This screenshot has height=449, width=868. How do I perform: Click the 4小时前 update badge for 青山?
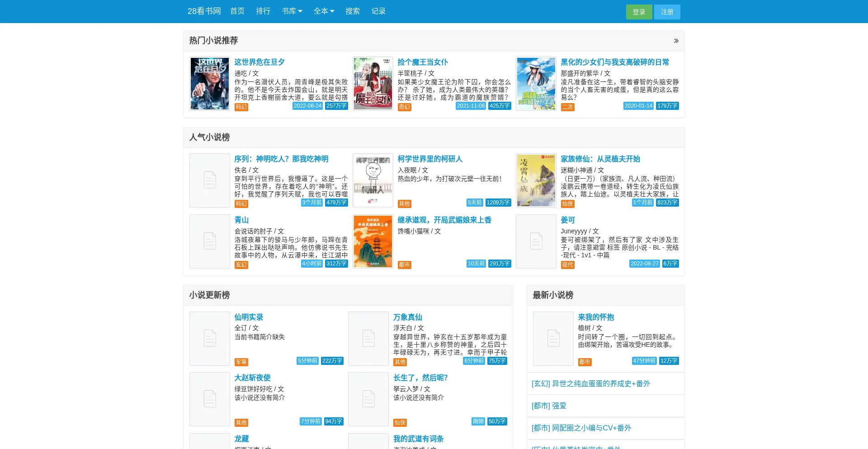coord(312,264)
